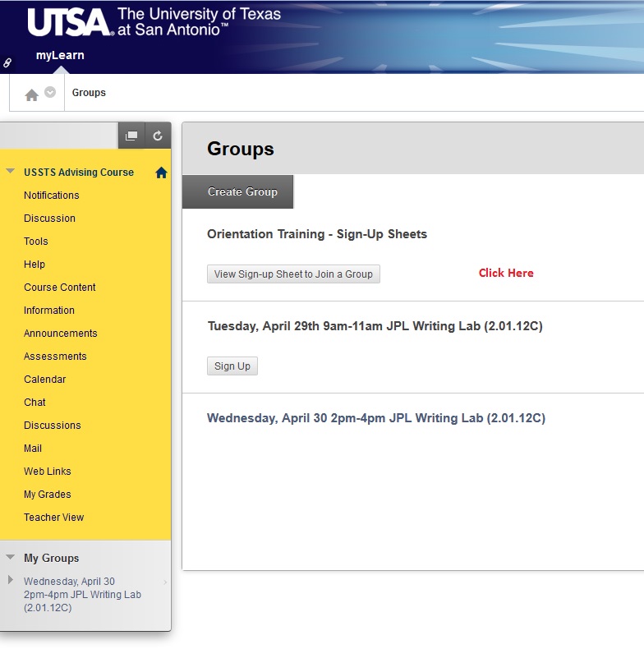Image resolution: width=644 pixels, height=649 pixels.
Task: Expand the Wednesday, April 30 group item
Action: point(11,580)
